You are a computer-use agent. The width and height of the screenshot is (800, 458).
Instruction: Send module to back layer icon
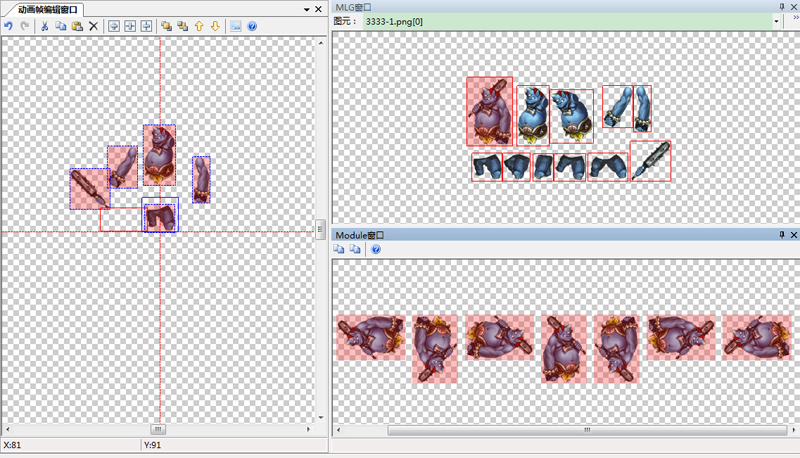click(x=183, y=26)
